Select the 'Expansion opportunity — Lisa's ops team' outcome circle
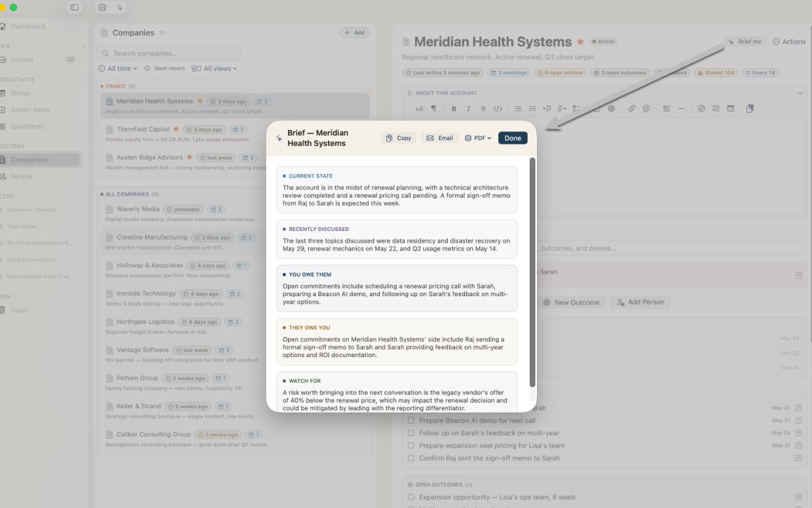 pyautogui.click(x=412, y=497)
